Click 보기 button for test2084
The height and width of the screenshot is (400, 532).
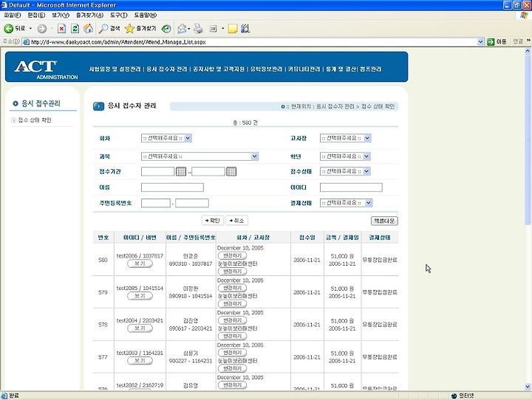140,328
